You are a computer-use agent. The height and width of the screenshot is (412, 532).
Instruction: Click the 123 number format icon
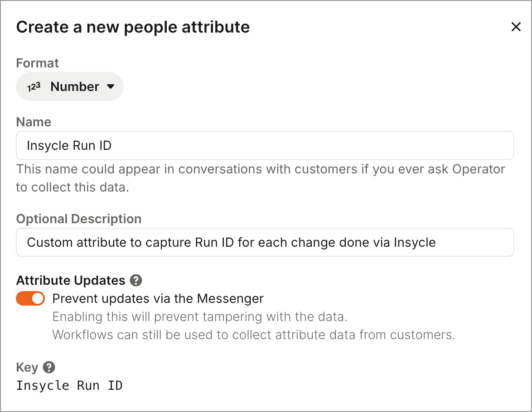[34, 87]
